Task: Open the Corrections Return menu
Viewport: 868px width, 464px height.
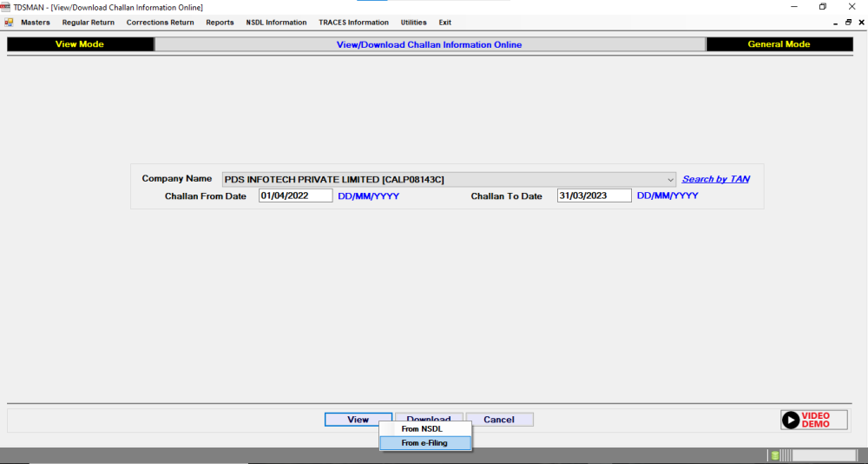Action: pyautogui.click(x=160, y=23)
